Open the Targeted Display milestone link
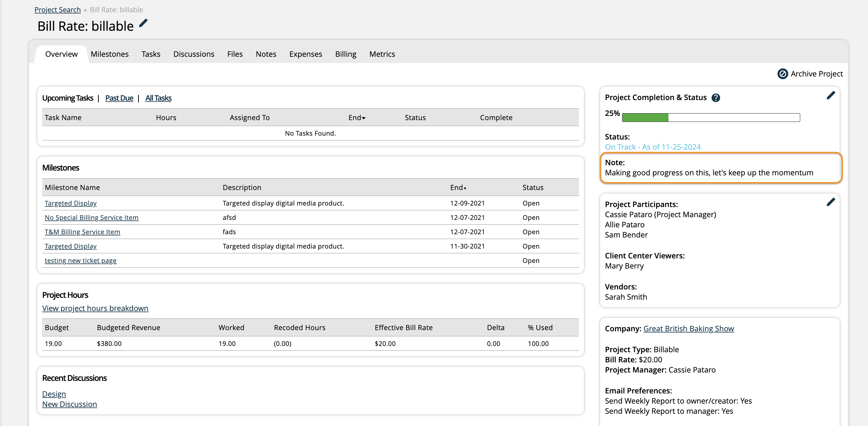The image size is (868, 426). 70,203
